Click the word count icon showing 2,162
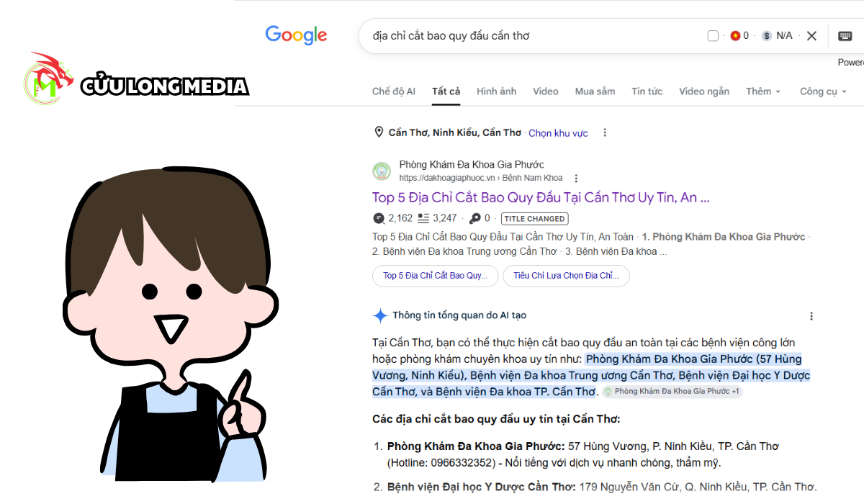 coord(379,218)
